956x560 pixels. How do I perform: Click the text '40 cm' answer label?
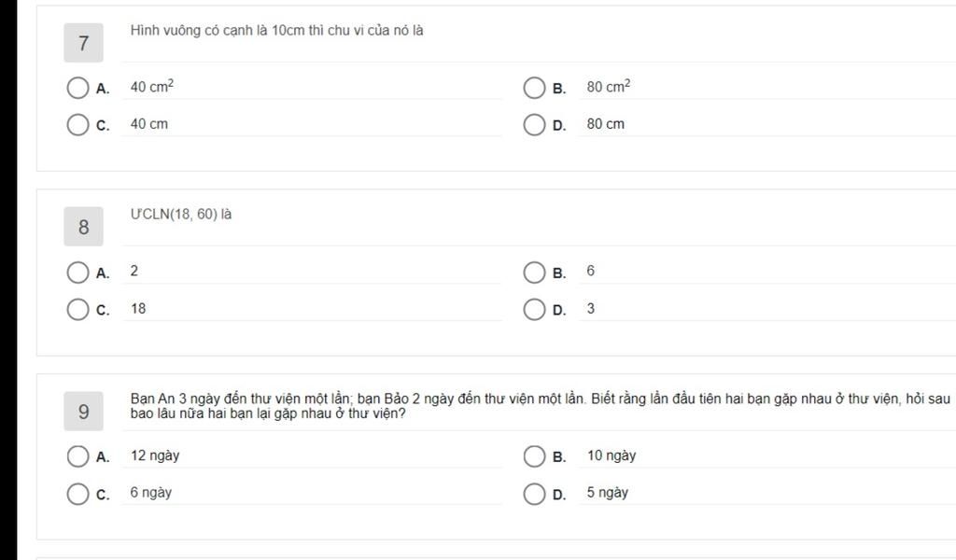[148, 124]
